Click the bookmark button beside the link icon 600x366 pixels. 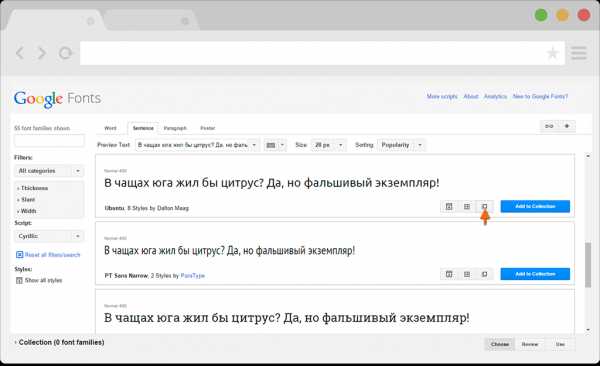567,126
